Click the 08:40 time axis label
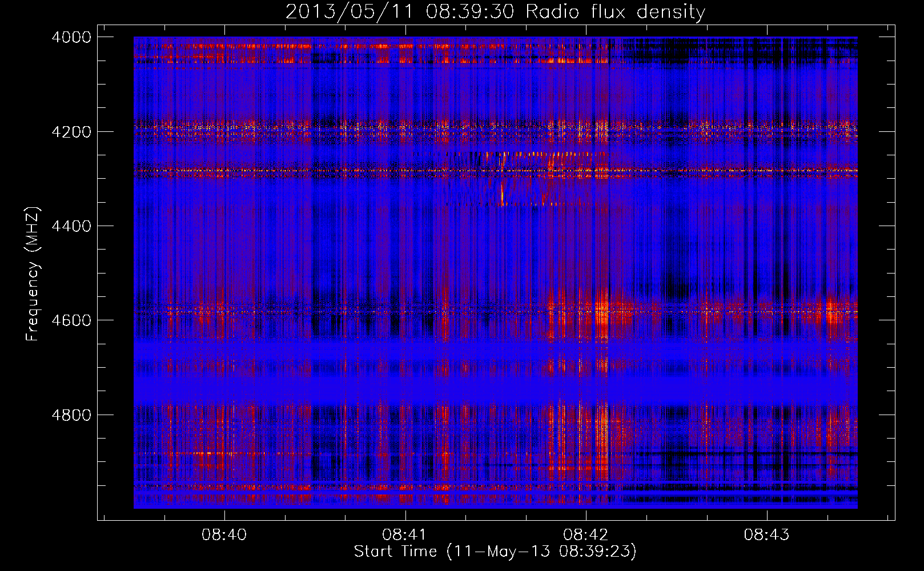This screenshot has height=571, width=924. click(224, 534)
